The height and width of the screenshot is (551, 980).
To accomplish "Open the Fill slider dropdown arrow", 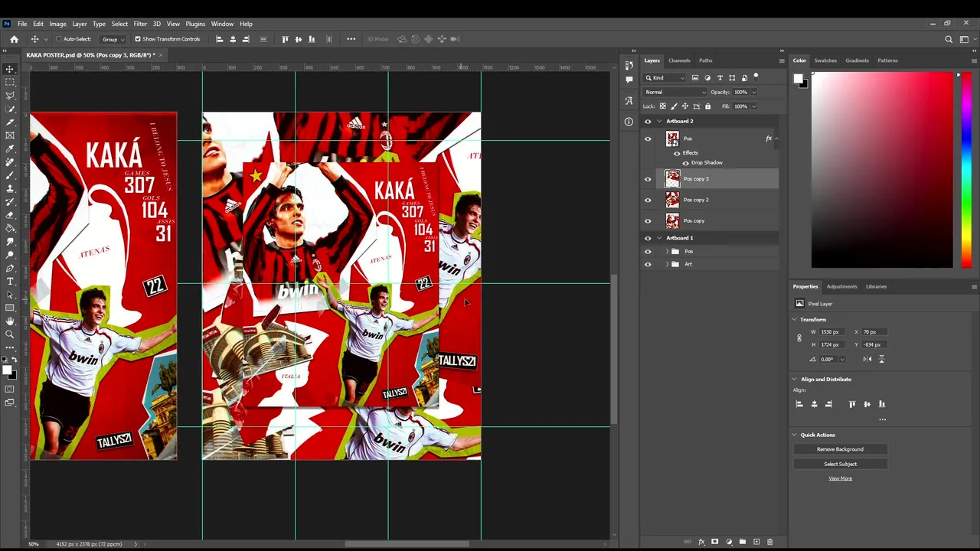I will (753, 106).
